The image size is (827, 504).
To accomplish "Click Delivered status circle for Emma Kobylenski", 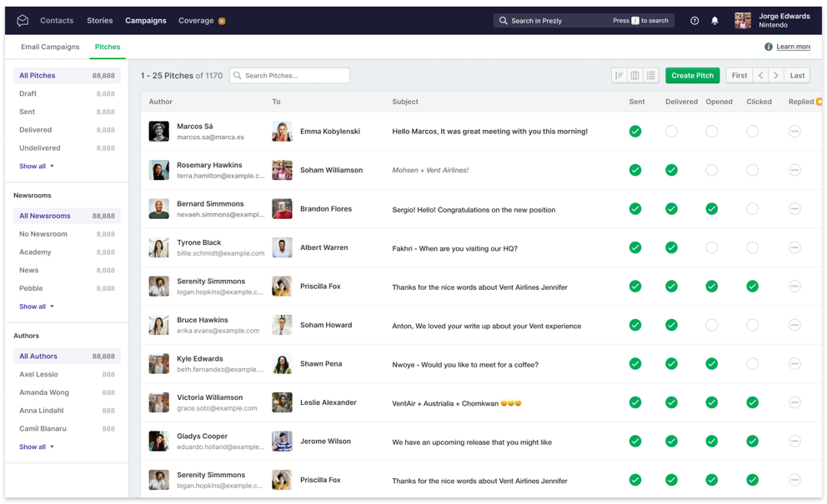I will point(671,132).
